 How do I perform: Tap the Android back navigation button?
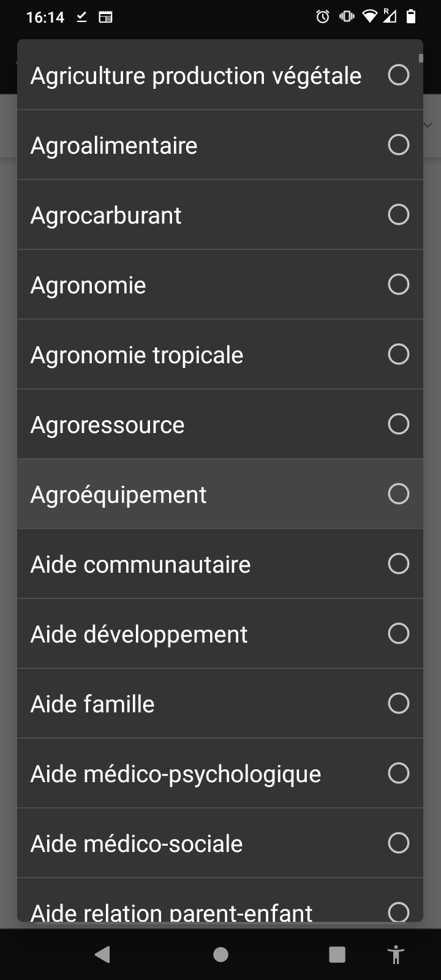point(103,954)
